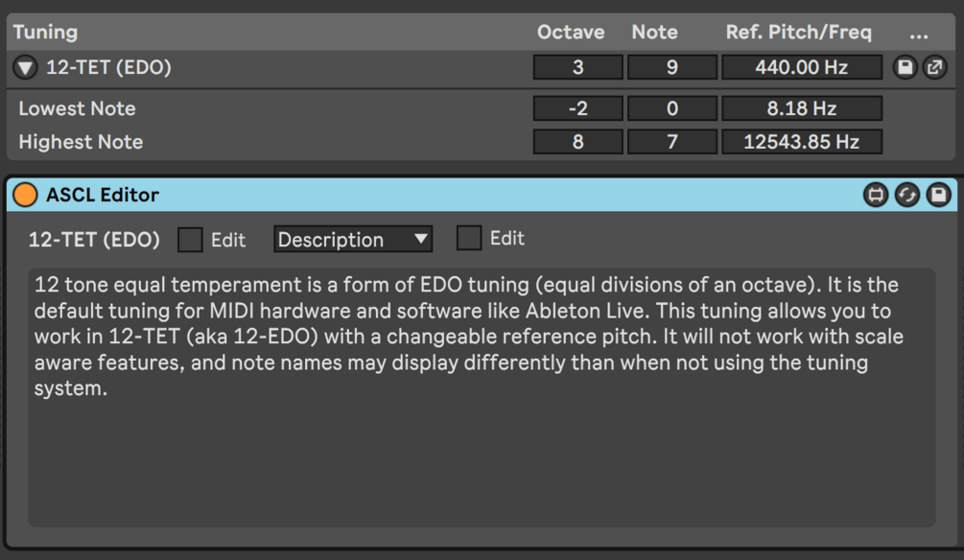This screenshot has width=964, height=560.
Task: Click the 12543.85 Hz highest note frequency
Action: tap(802, 142)
